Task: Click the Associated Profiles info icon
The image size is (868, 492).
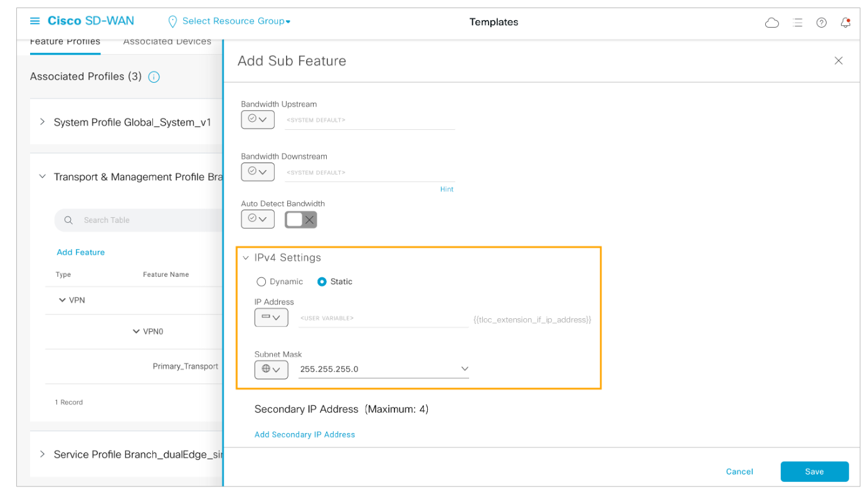Action: (154, 77)
